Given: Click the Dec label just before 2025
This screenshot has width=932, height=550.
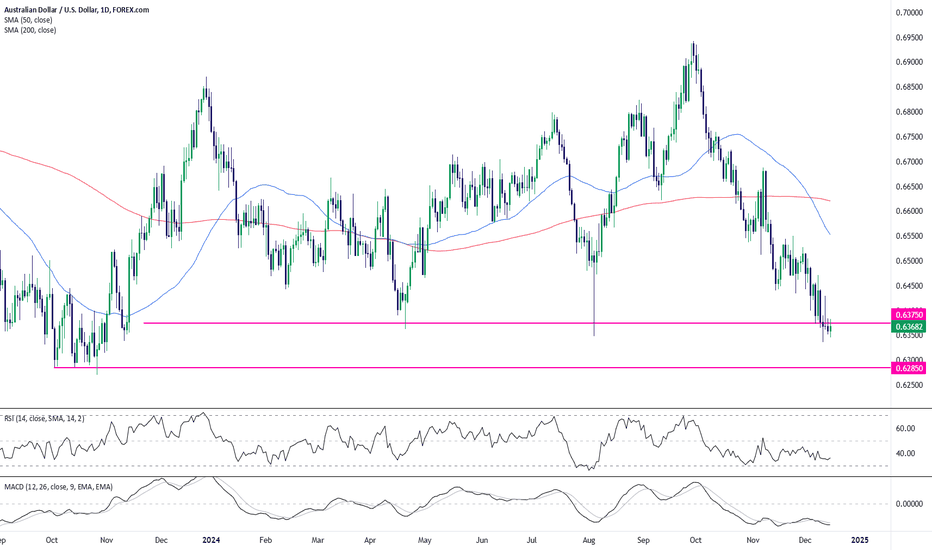Looking at the screenshot, I should (x=805, y=540).
